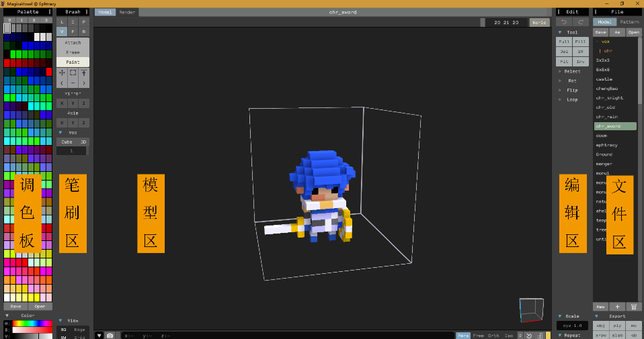
Task: Click the minus brush tool
Action: (73, 83)
